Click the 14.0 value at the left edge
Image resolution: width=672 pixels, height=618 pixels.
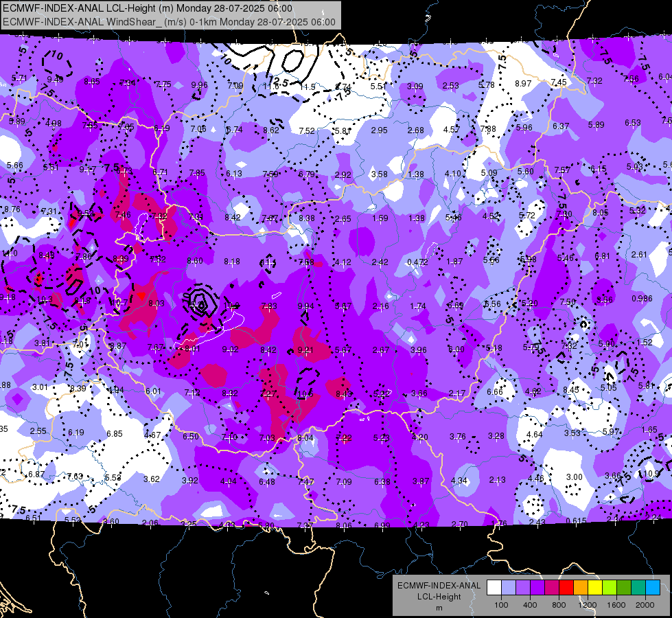coord(10,253)
